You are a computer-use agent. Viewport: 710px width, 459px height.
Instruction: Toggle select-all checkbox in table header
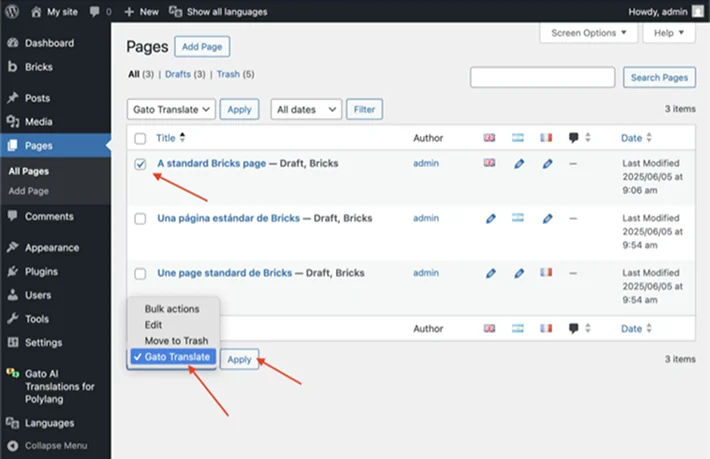pyautogui.click(x=140, y=139)
